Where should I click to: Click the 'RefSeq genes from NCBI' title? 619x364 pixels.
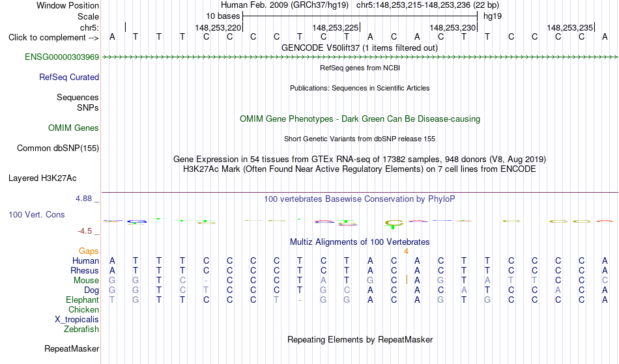[x=360, y=68]
